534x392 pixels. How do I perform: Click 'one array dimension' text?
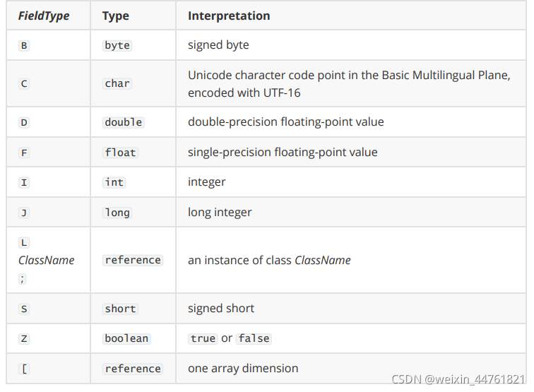pyautogui.click(x=243, y=369)
